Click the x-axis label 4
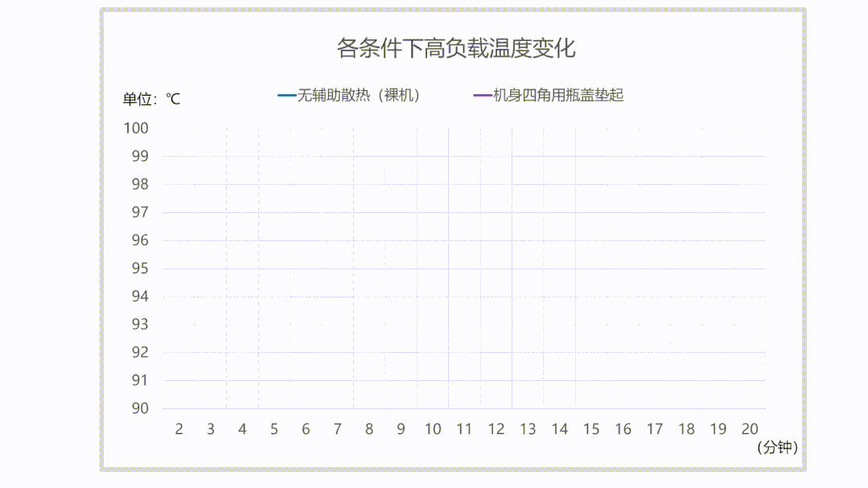Screen dimensions: 868x488 click(x=242, y=429)
